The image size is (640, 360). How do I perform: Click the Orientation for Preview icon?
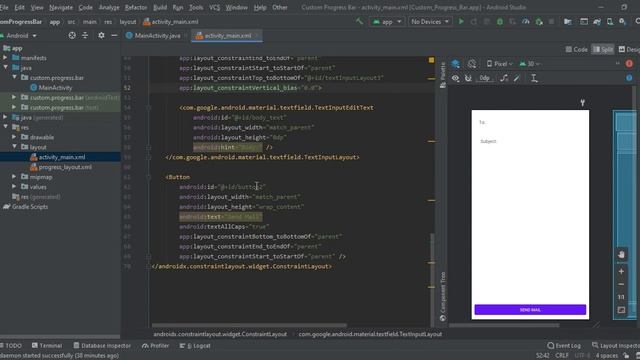click(472, 64)
